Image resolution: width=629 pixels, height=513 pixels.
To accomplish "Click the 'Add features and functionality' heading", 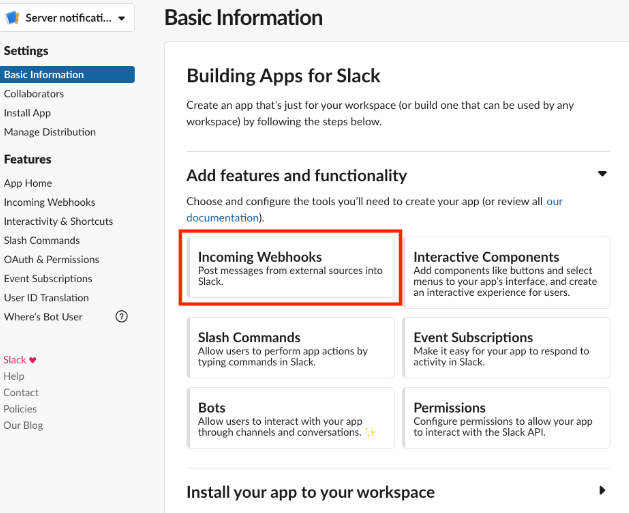I will pos(297,176).
